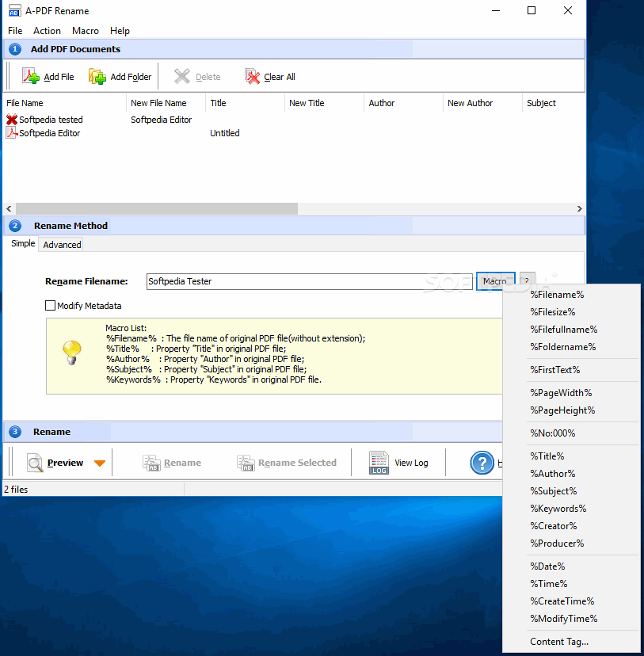Viewport: 644px width, 656px height.
Task: Click the Delete X icon
Action: pos(182,76)
